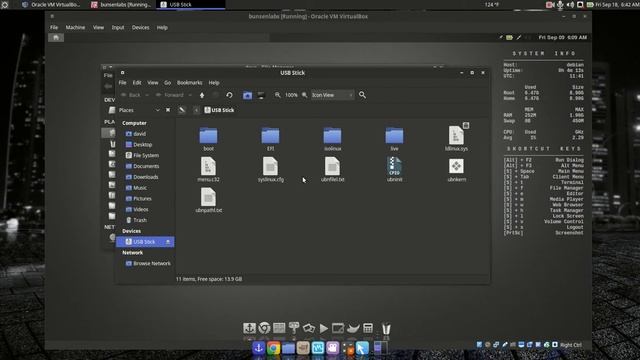
Task: Open the blue anchor dock app
Action: coord(258,348)
